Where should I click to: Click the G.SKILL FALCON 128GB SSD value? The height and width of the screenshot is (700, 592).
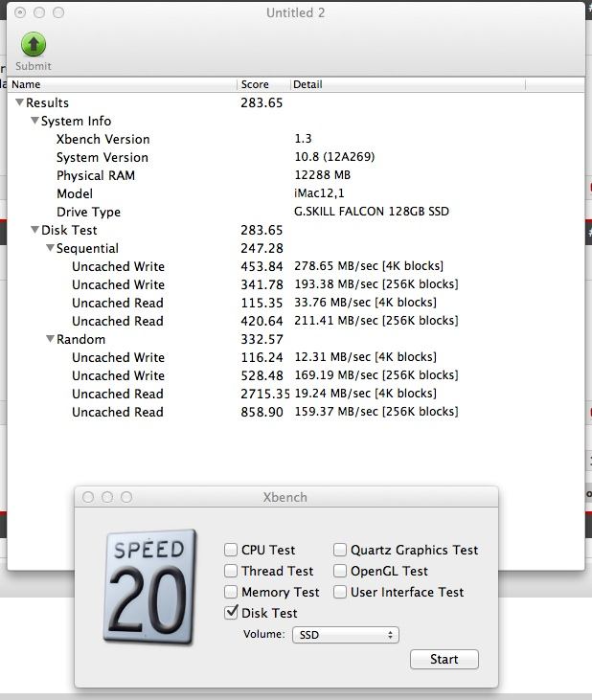[372, 212]
